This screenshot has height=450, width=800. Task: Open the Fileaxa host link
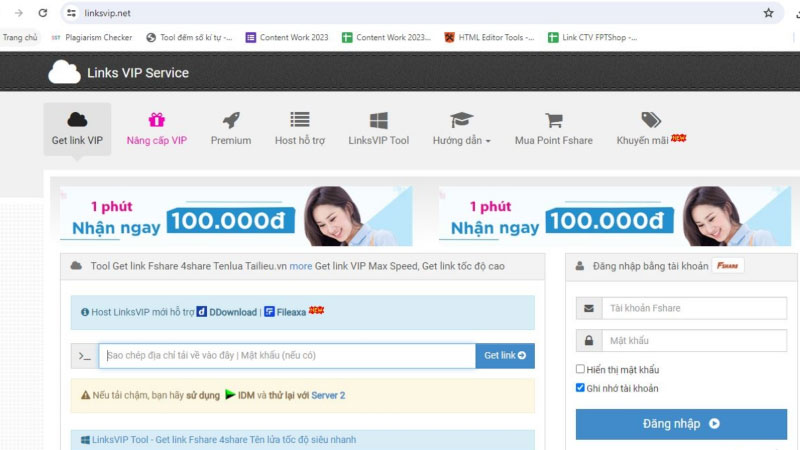[x=285, y=312]
